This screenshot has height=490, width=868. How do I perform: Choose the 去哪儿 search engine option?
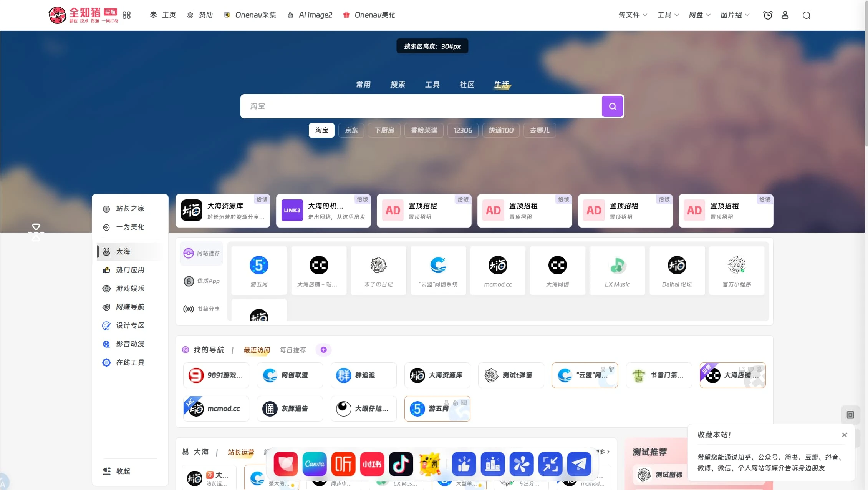pos(540,130)
